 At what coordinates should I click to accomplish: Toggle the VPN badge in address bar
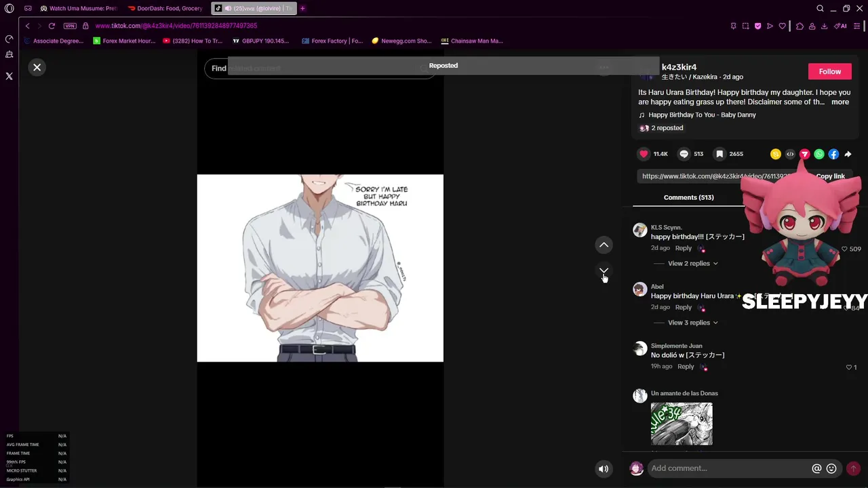[70, 26]
